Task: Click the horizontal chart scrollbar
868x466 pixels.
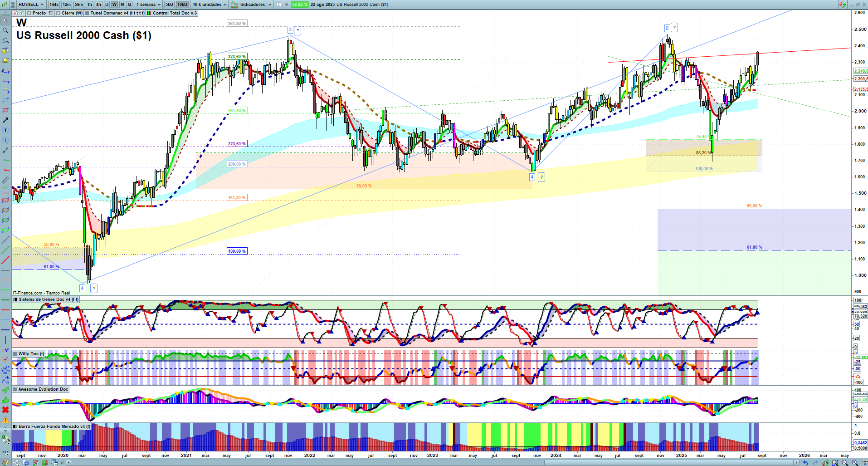Action: pyautogui.click(x=431, y=463)
